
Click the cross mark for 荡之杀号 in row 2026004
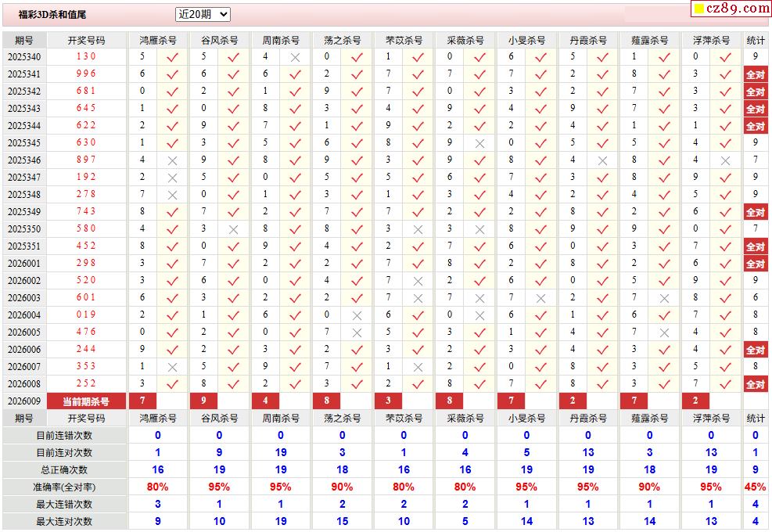357,315
